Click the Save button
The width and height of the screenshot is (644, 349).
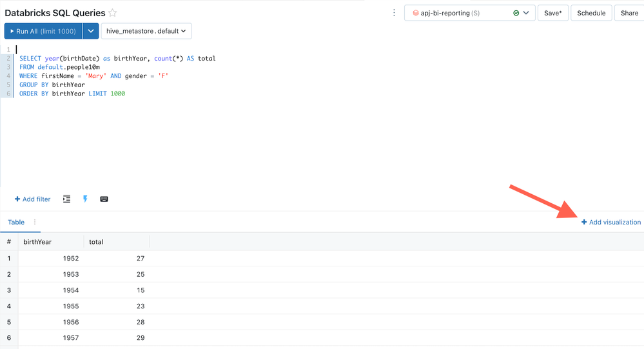point(552,13)
